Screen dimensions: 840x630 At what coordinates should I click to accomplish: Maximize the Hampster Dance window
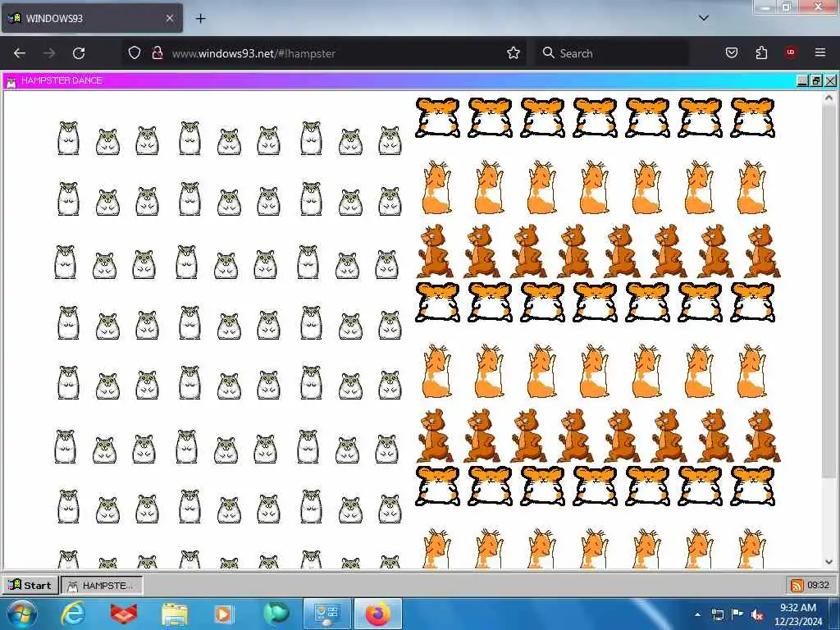pos(816,81)
